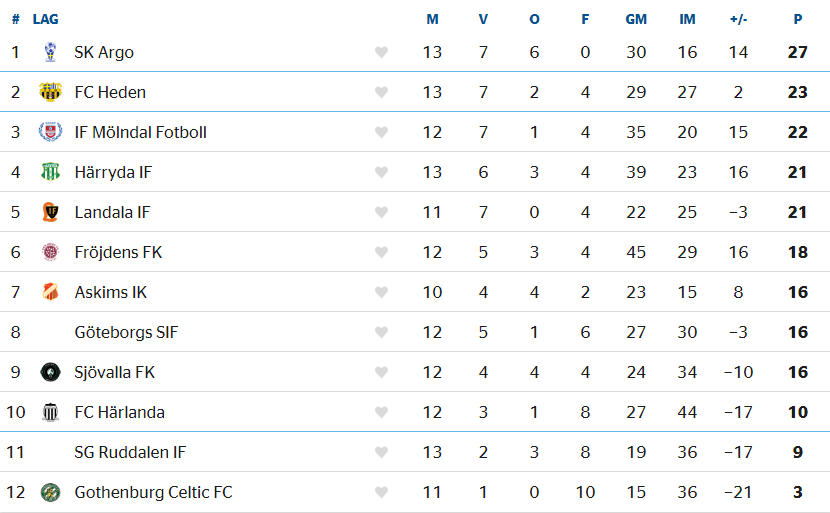Toggle favorite heart for FC Härlanda

point(381,412)
